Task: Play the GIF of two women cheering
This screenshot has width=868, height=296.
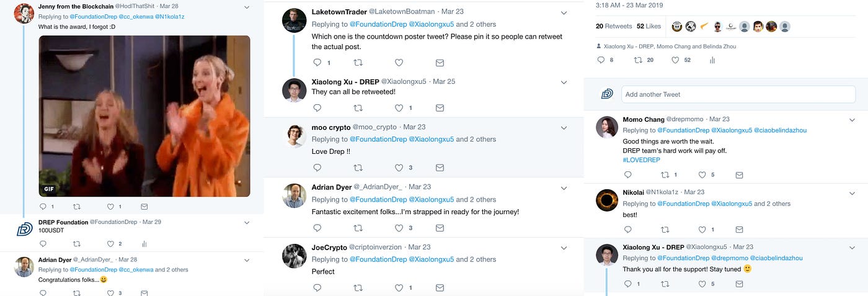Action: click(x=144, y=116)
